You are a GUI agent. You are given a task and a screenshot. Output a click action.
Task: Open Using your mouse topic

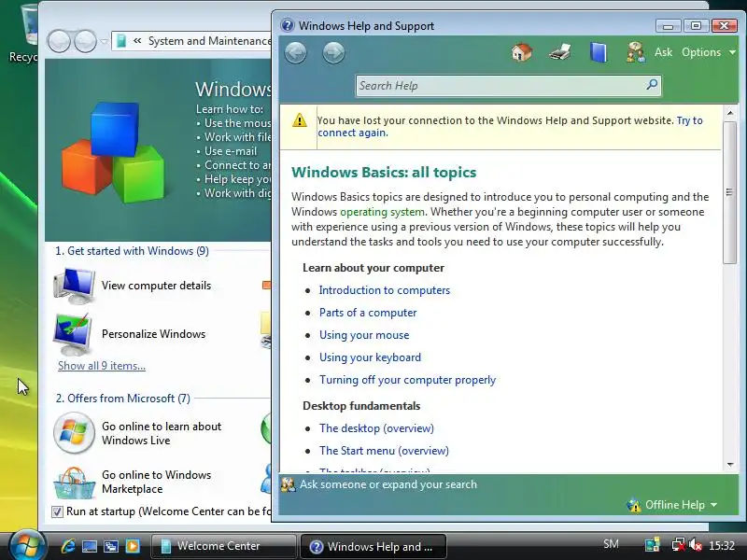coord(364,335)
